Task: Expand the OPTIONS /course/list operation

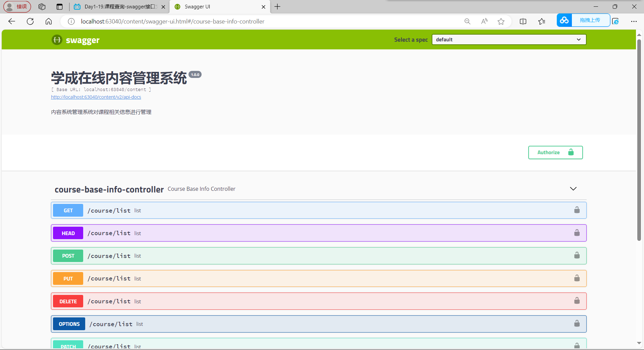Action: [x=319, y=324]
